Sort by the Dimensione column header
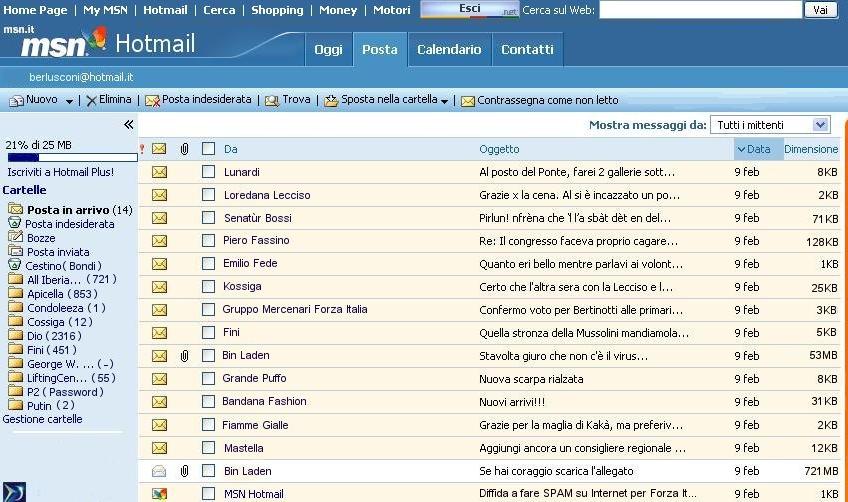The width and height of the screenshot is (848, 502). [811, 149]
